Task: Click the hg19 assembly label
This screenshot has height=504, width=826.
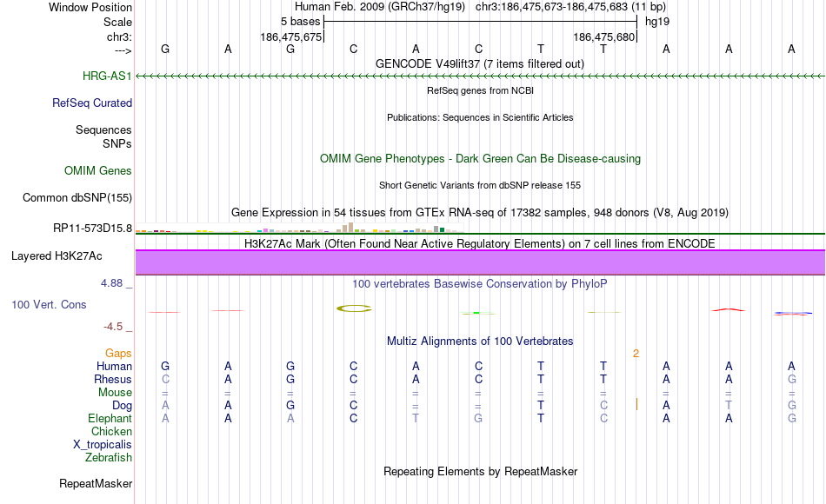Action: click(657, 22)
